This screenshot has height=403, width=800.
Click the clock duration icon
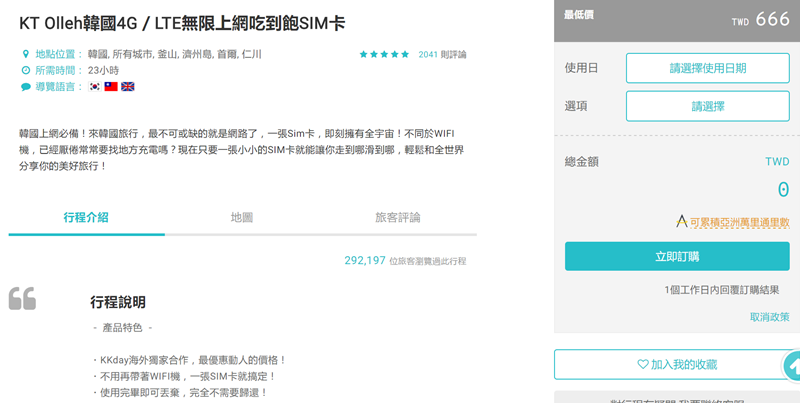tap(26, 71)
